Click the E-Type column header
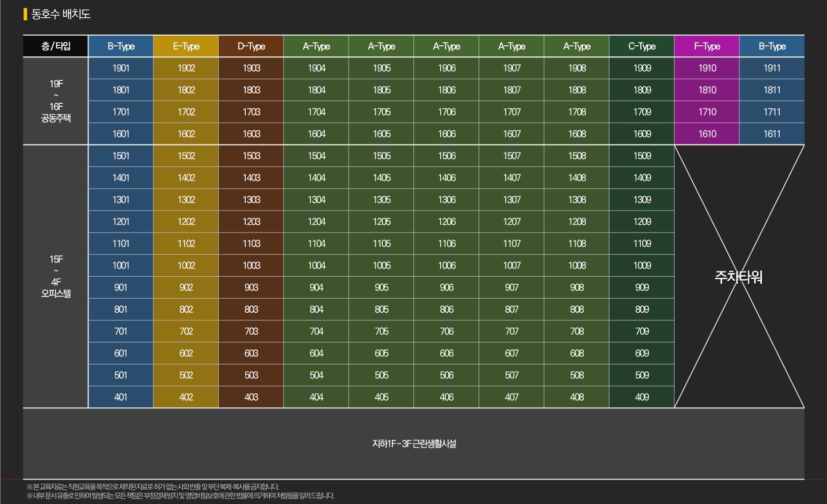 coord(186,46)
